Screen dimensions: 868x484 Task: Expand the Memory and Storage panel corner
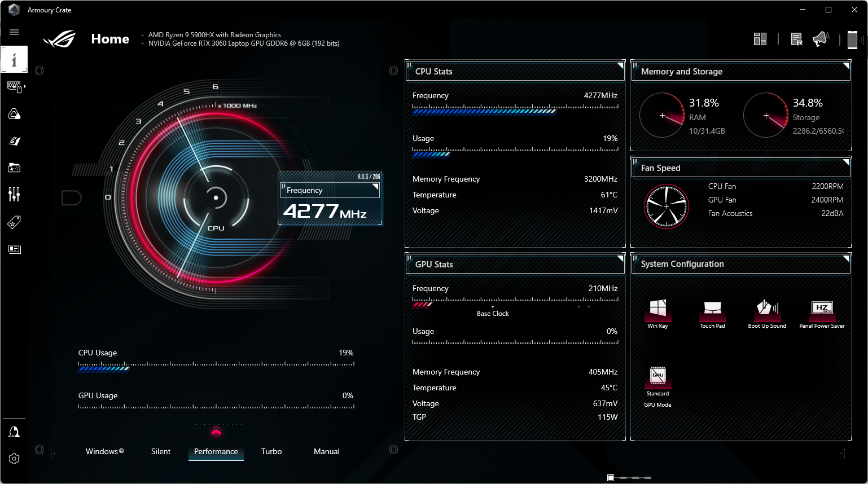click(846, 65)
